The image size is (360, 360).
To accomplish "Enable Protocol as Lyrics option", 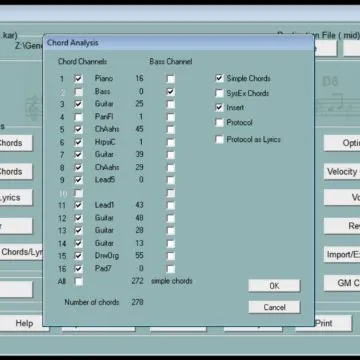I will pyautogui.click(x=219, y=139).
